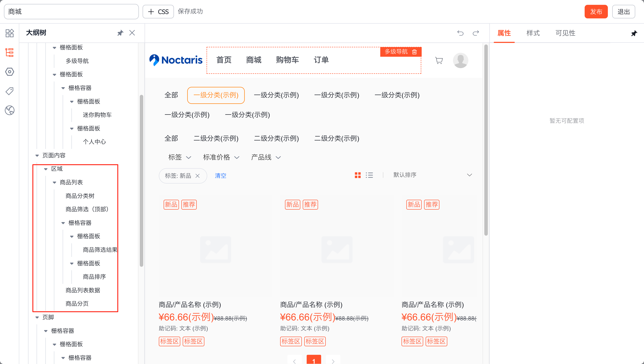Click the redo arrow icon

476,33
